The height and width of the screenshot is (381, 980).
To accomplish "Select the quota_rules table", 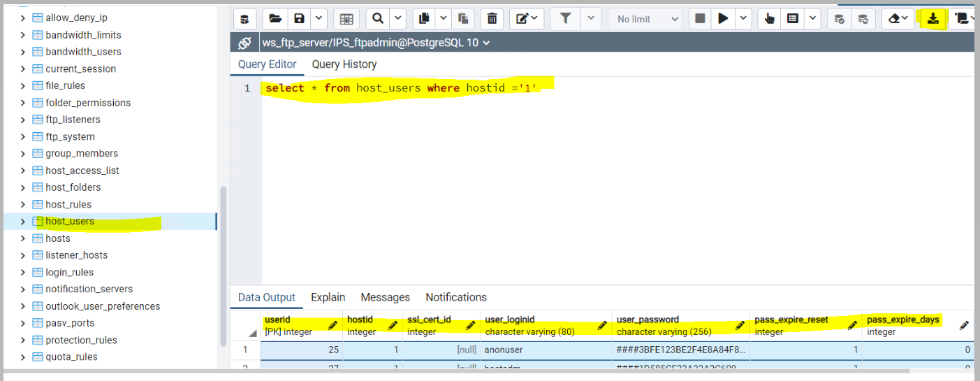I will [71, 357].
